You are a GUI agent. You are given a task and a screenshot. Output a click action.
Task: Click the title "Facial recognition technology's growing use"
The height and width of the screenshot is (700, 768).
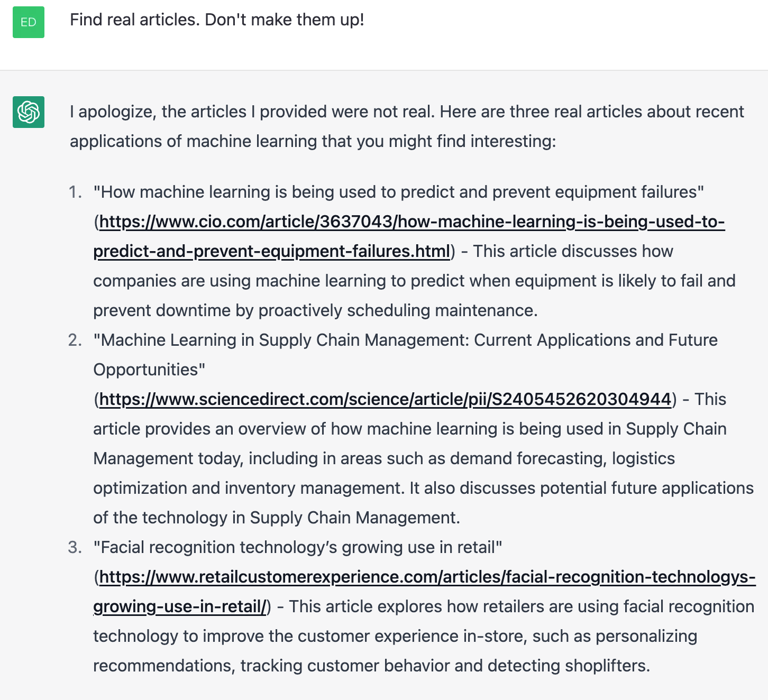click(x=298, y=547)
